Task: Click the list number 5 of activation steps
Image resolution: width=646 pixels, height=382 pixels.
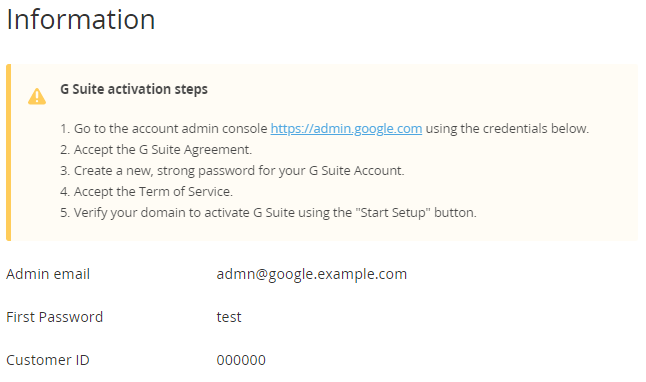Action: click(x=65, y=213)
